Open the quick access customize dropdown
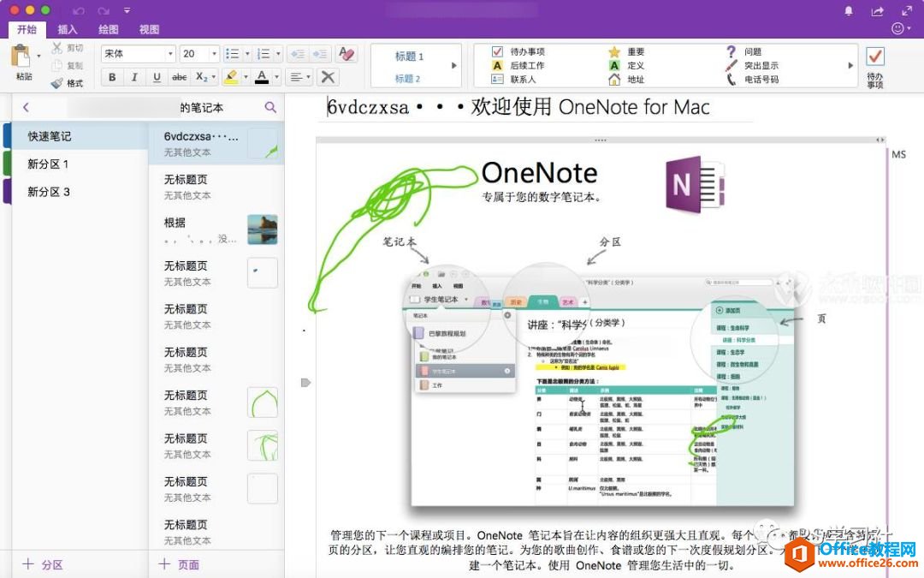The image size is (924, 578). [127, 10]
